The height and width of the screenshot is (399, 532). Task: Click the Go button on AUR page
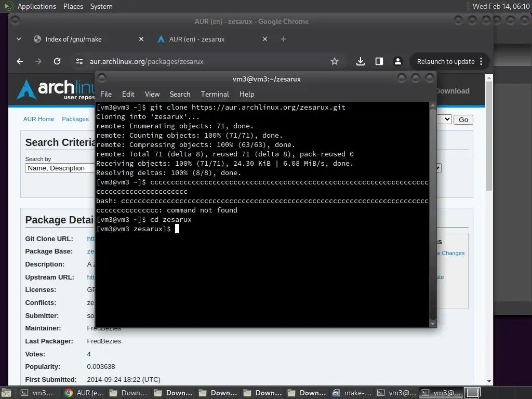click(463, 120)
